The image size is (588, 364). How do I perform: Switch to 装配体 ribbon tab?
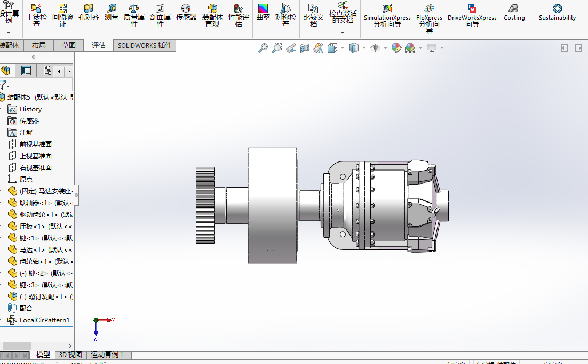point(10,45)
